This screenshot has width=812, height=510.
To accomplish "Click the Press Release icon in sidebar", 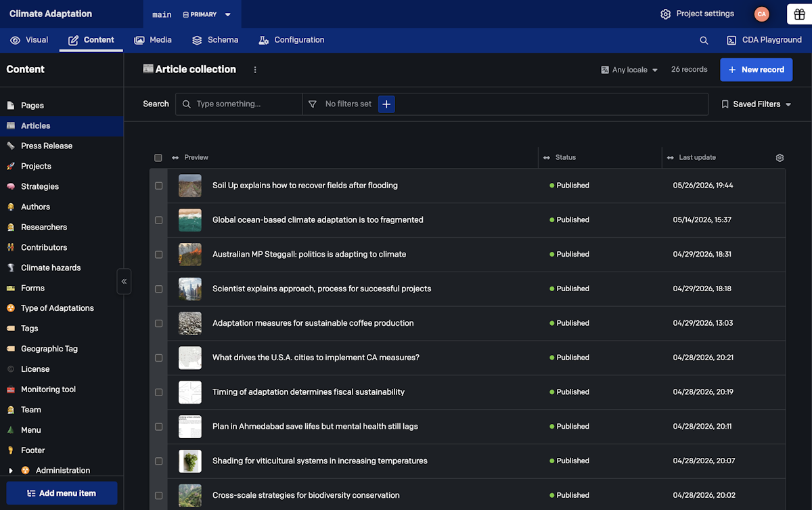I will [11, 146].
